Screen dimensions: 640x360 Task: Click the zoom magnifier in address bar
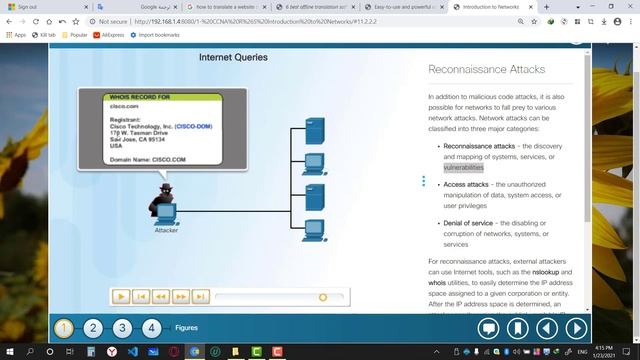[x=520, y=22]
